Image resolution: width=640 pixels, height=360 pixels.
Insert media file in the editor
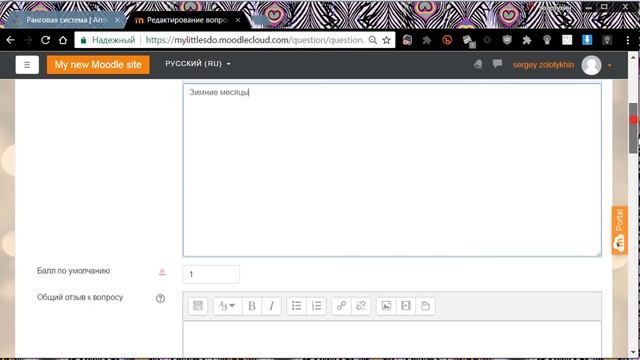(406, 306)
